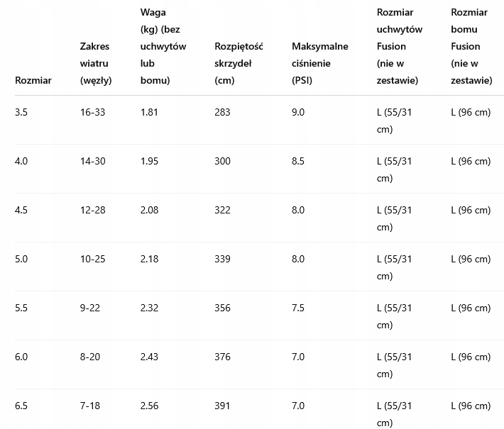Select the wingspan value 283
This screenshot has height=429, width=504.
[222, 112]
